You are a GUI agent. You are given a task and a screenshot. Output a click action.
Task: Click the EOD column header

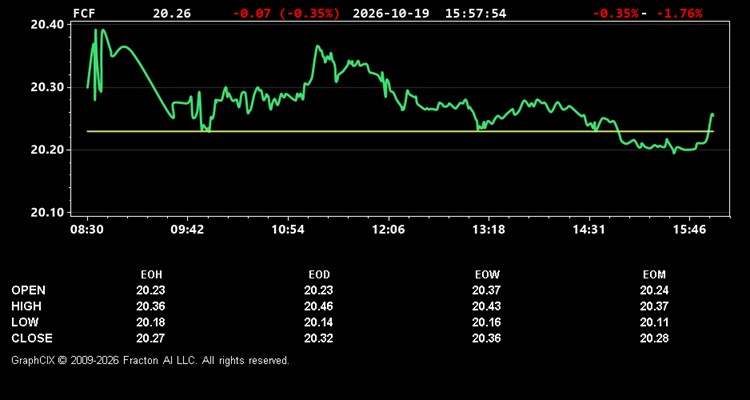319,275
